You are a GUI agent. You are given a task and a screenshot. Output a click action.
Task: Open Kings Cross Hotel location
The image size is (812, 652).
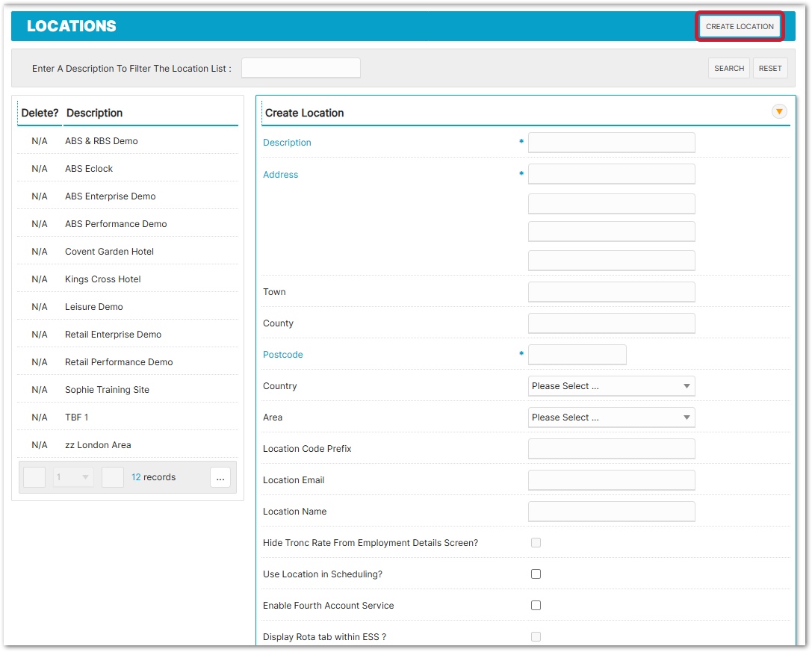(x=103, y=279)
